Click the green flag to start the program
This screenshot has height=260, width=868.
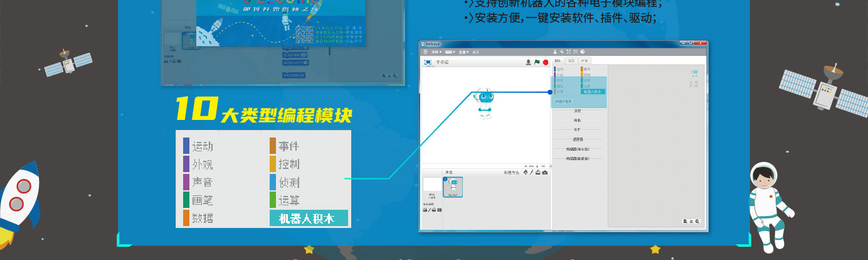click(x=537, y=62)
